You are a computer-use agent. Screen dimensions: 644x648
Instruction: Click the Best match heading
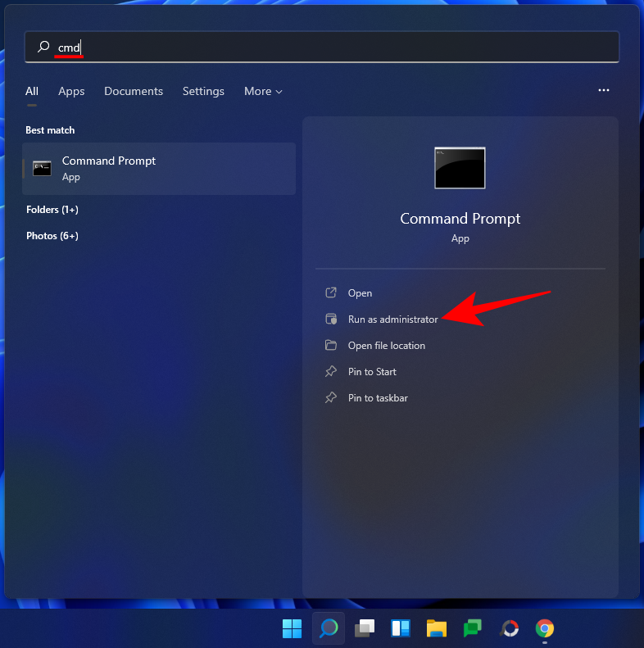pyautogui.click(x=50, y=130)
